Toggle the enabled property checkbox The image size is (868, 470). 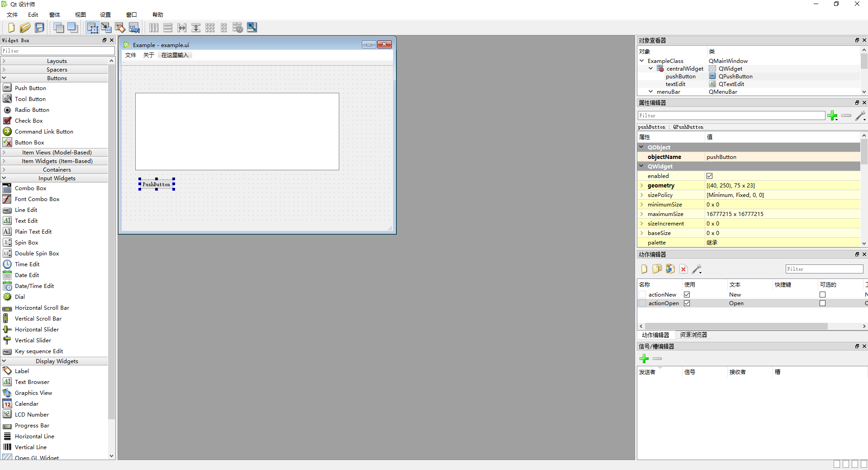[x=709, y=176]
